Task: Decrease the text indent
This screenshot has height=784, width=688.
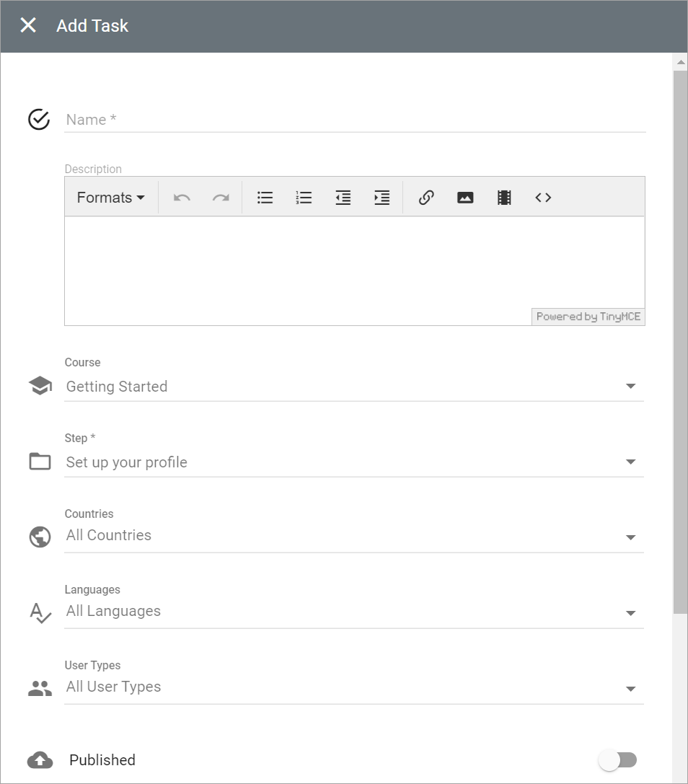Action: pyautogui.click(x=343, y=197)
